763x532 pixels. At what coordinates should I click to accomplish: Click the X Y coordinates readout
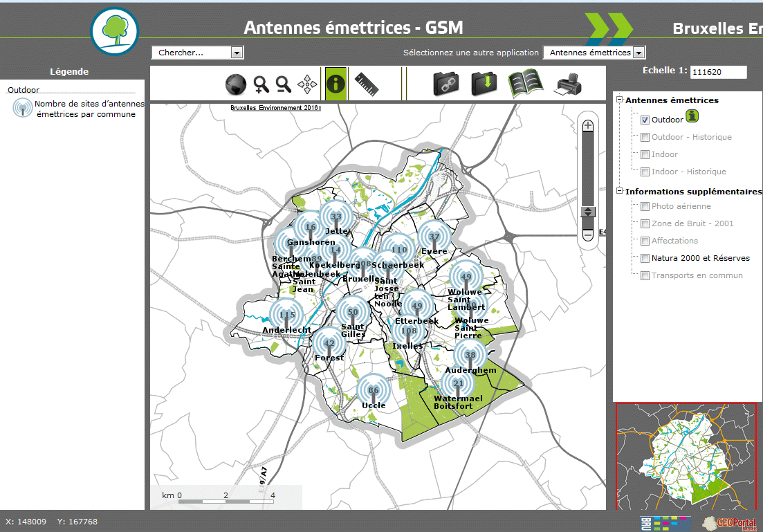pos(52,522)
